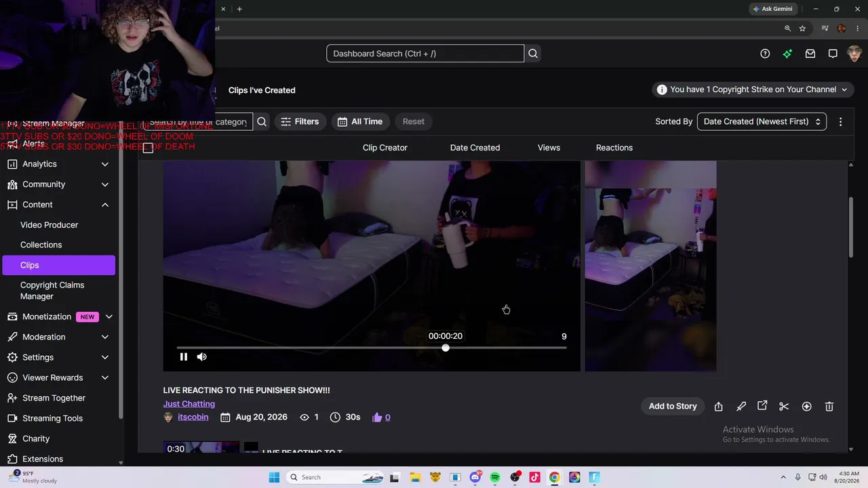Image resolution: width=868 pixels, height=488 pixels.
Task: Click the clip progress slider handle
Action: click(446, 348)
